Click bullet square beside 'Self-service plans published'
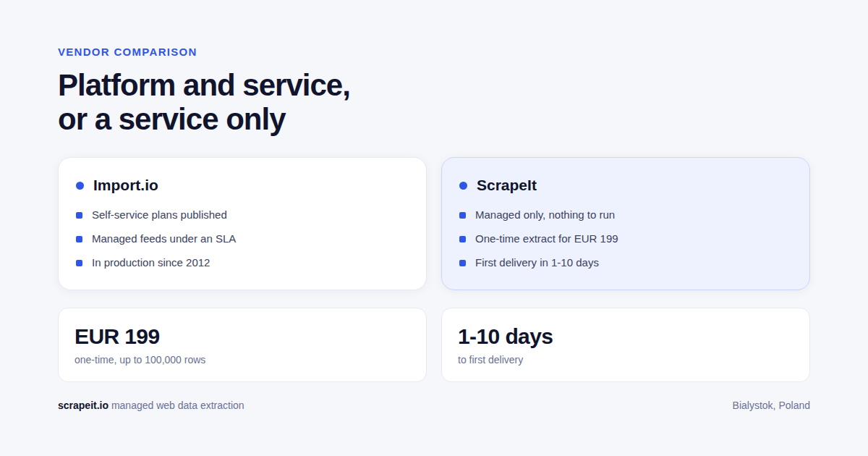The image size is (868, 456). (x=79, y=215)
